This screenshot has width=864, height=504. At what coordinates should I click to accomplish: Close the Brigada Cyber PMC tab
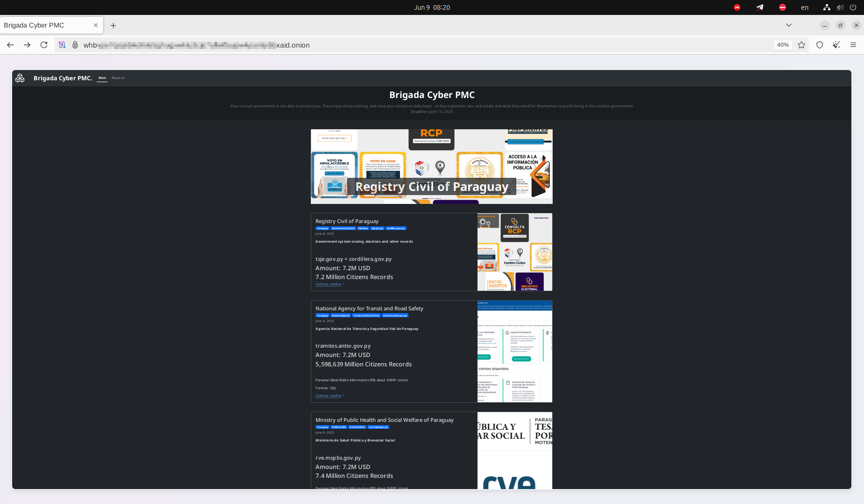point(96,25)
